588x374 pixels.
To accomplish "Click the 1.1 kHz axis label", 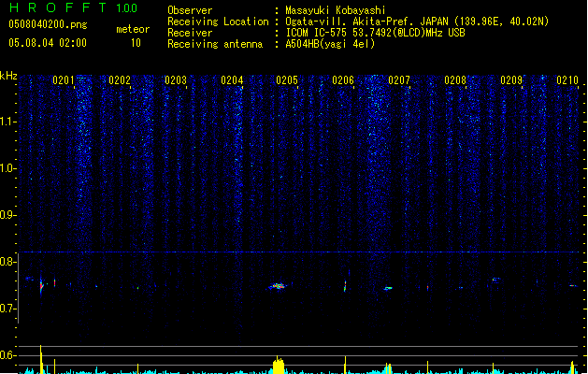I will coord(7,122).
